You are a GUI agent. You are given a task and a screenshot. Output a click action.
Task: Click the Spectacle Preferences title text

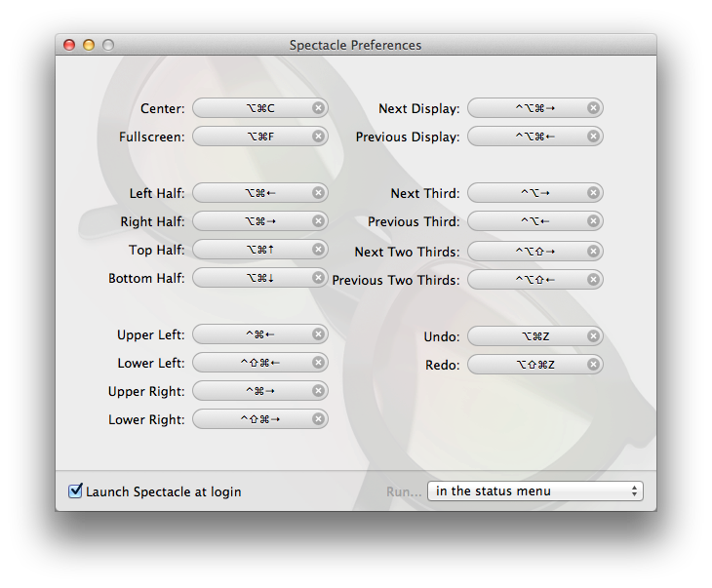click(356, 45)
